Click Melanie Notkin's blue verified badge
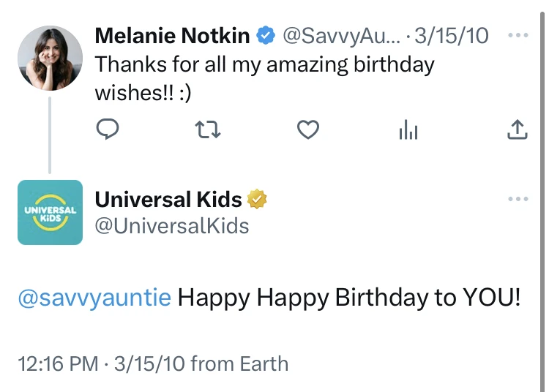The image size is (549, 392). point(265,35)
